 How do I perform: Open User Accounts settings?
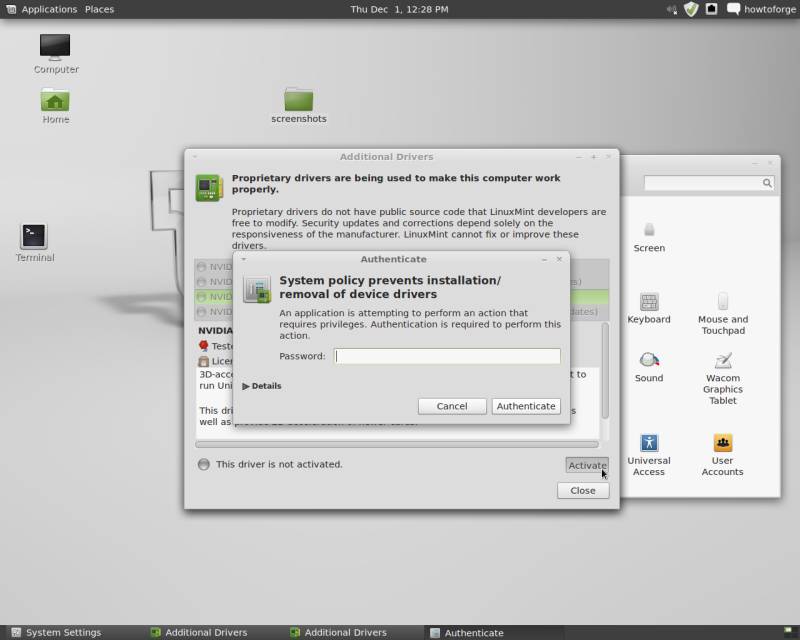pyautogui.click(x=722, y=455)
